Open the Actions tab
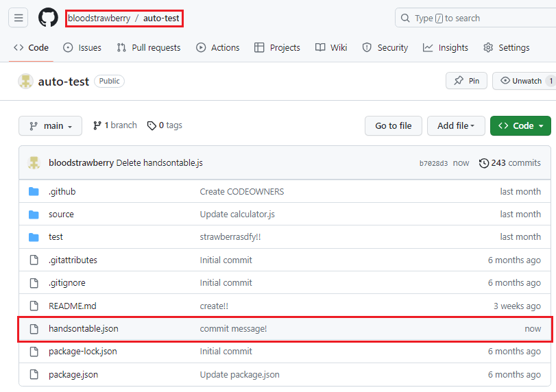The height and width of the screenshot is (392, 556). [218, 47]
